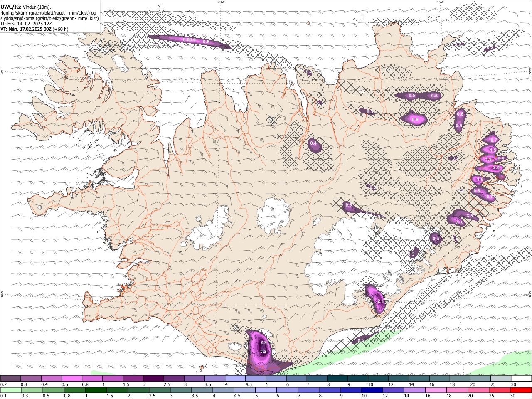This screenshot has height=399, width=532.
Task: Click the '0.9' snowfall value on the map
Action: pyautogui.click(x=415, y=120)
